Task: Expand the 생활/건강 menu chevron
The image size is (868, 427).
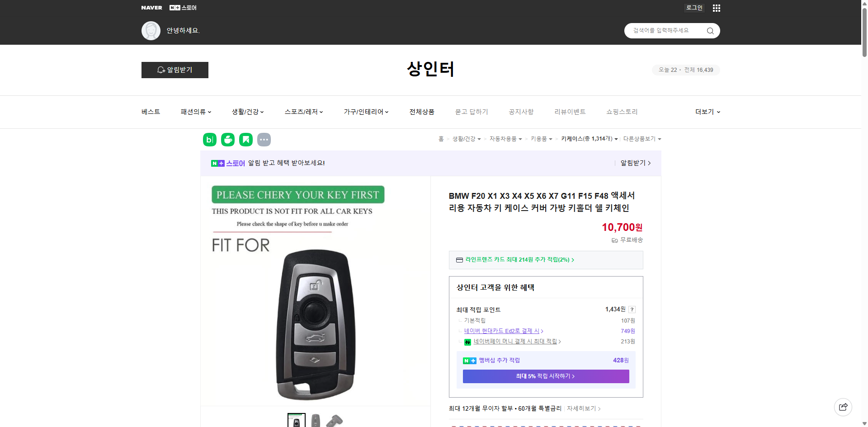Action: [262, 112]
